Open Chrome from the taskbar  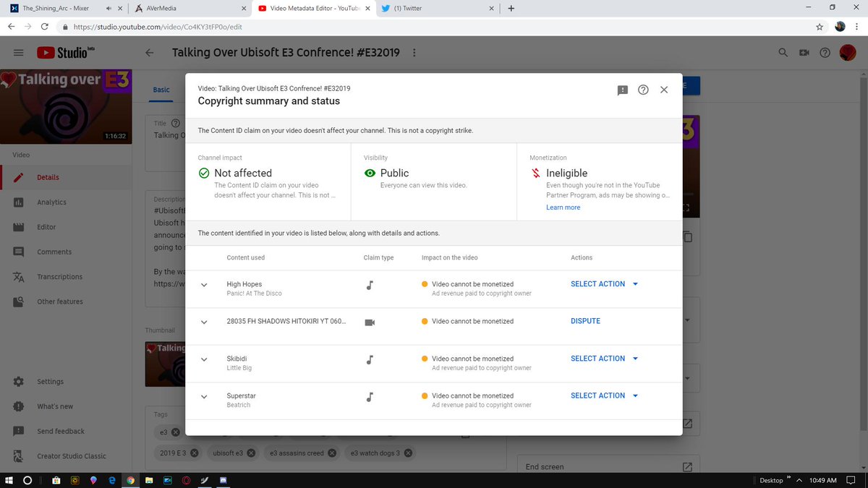(130, 480)
